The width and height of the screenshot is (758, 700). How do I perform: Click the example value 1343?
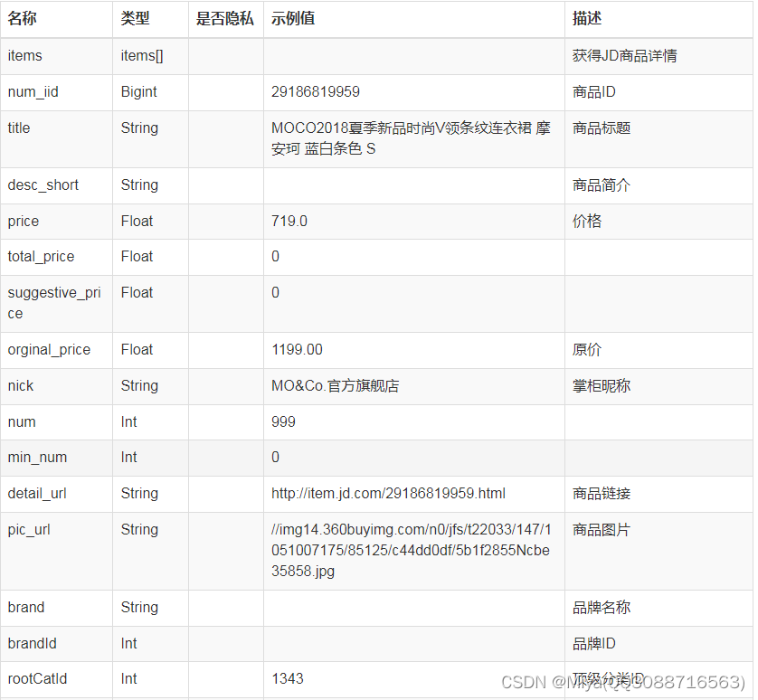coord(288,679)
